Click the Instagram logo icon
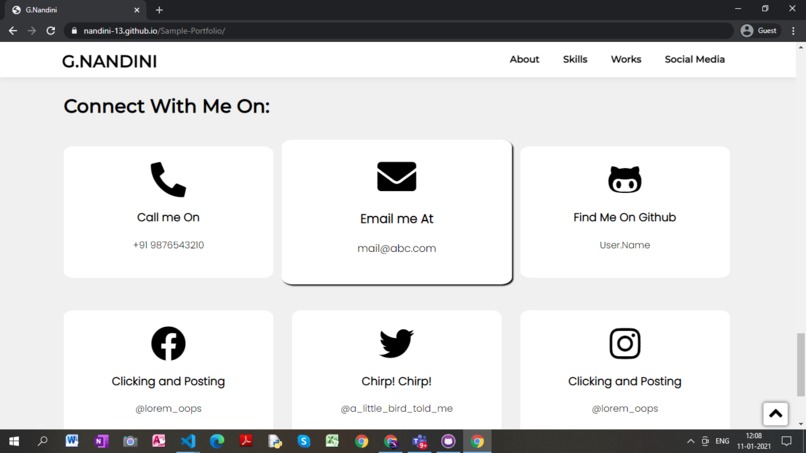The width and height of the screenshot is (806, 453). point(625,343)
